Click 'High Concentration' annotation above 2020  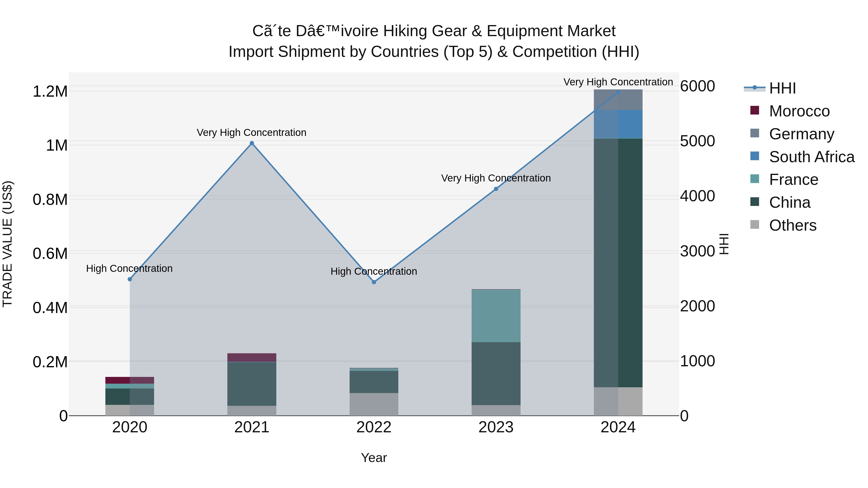(x=129, y=268)
